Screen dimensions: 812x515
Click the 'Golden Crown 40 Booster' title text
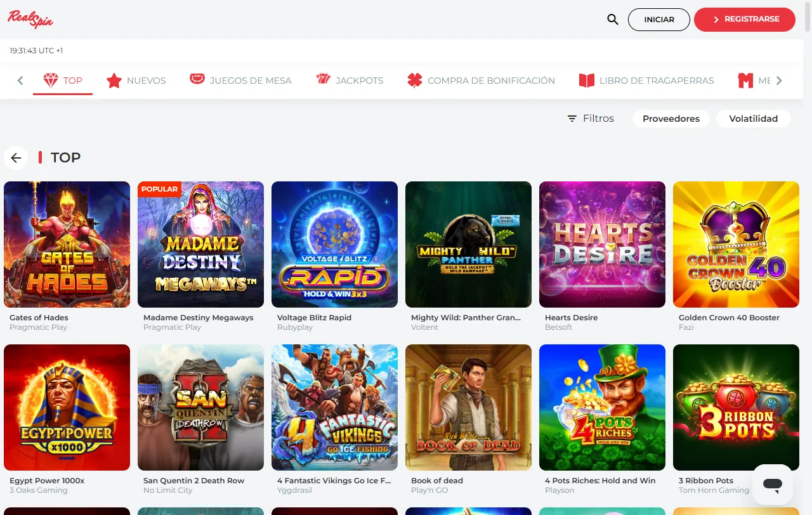pyautogui.click(x=729, y=318)
